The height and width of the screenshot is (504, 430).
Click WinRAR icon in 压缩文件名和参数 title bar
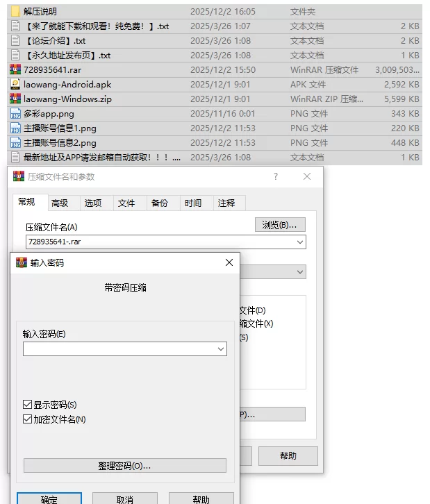[x=19, y=176]
